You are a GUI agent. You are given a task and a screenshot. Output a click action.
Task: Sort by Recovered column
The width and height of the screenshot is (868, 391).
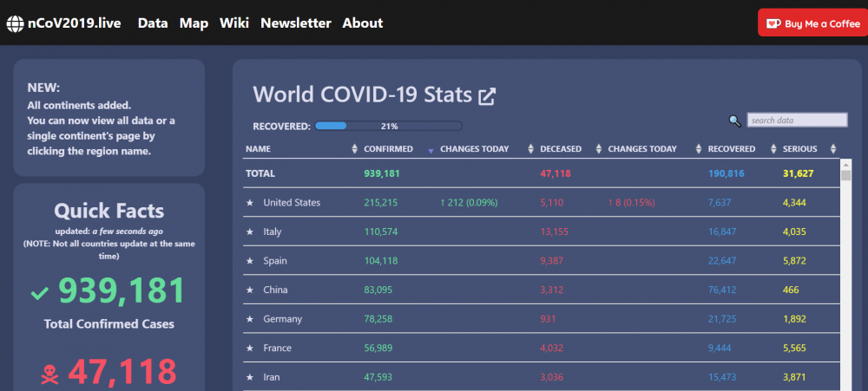pyautogui.click(x=773, y=149)
